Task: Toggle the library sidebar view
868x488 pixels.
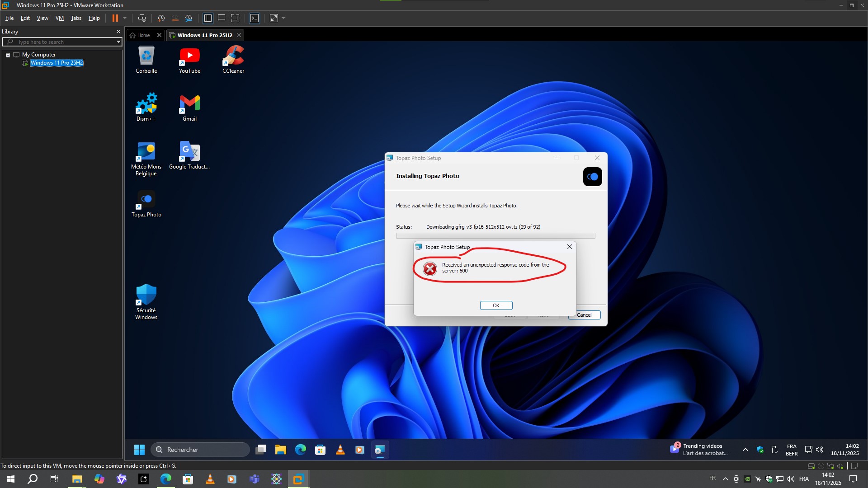Action: click(208, 18)
